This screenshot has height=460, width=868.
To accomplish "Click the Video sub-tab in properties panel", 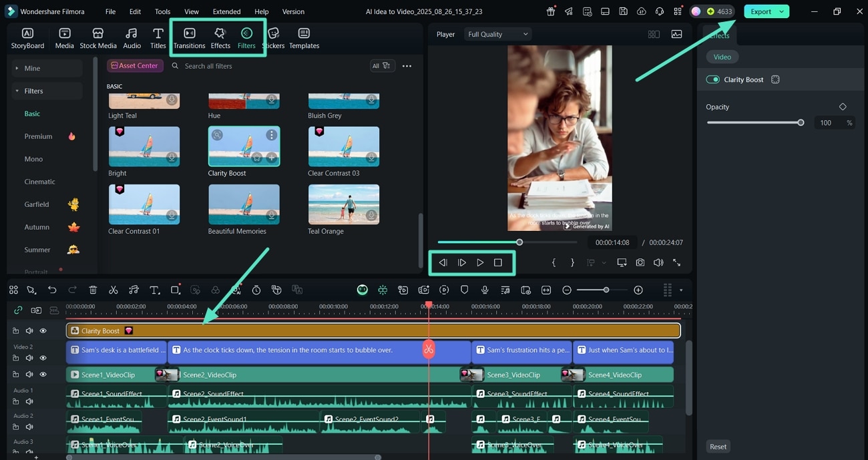I will tap(722, 57).
